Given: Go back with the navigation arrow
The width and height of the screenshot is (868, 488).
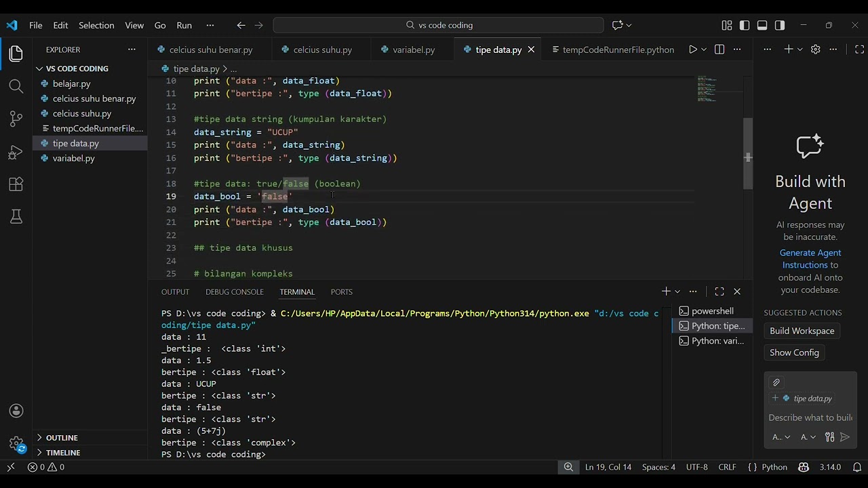Looking at the screenshot, I should tap(241, 25).
